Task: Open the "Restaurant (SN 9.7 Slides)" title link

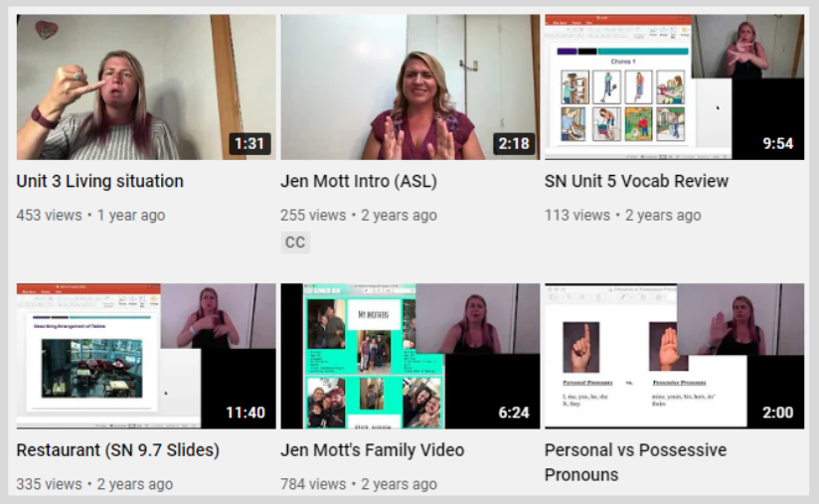Action: tap(117, 450)
